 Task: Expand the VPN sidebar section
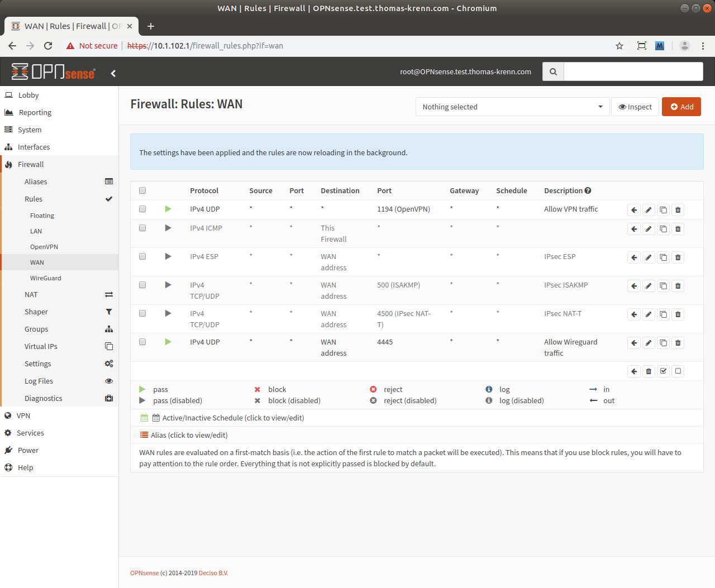[23, 415]
